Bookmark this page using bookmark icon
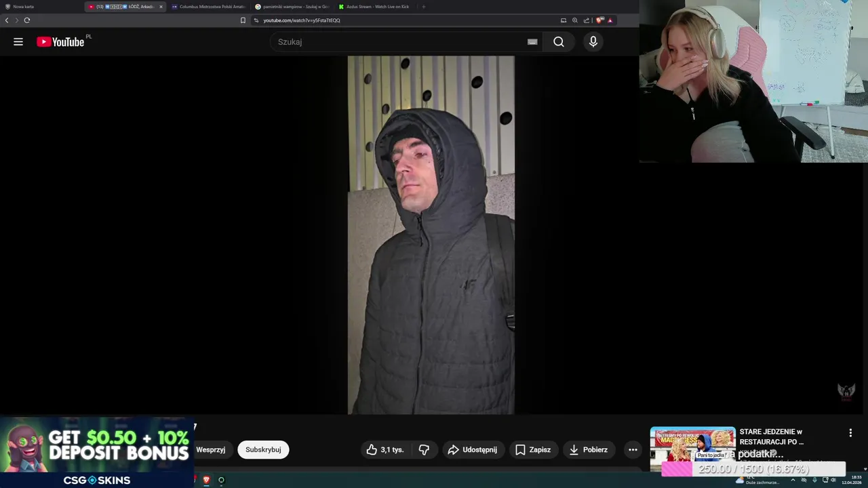This screenshot has height=488, width=868. point(243,20)
